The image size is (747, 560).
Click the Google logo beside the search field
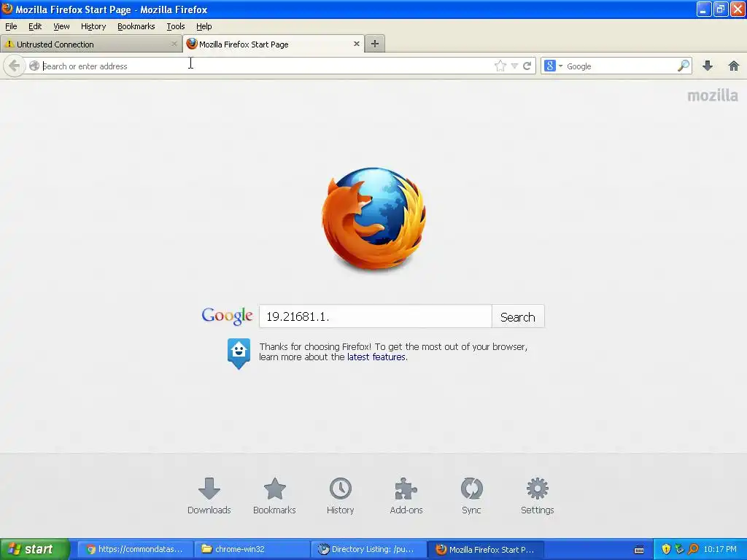click(228, 316)
